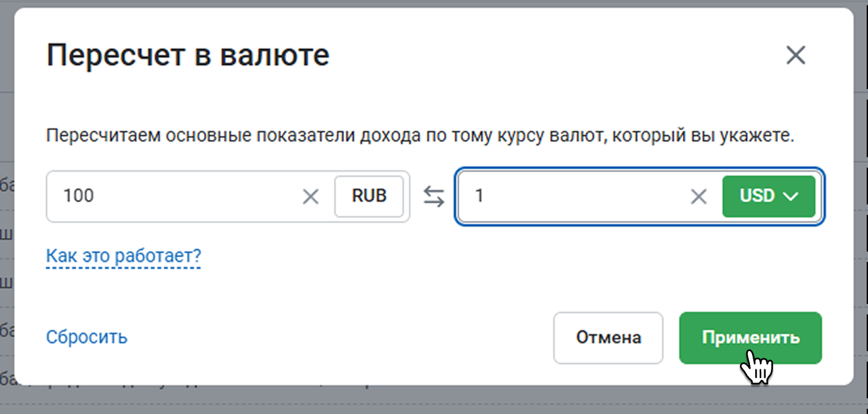Click the chevron arrow beside USD
This screenshot has width=868, height=414.
[x=791, y=196]
